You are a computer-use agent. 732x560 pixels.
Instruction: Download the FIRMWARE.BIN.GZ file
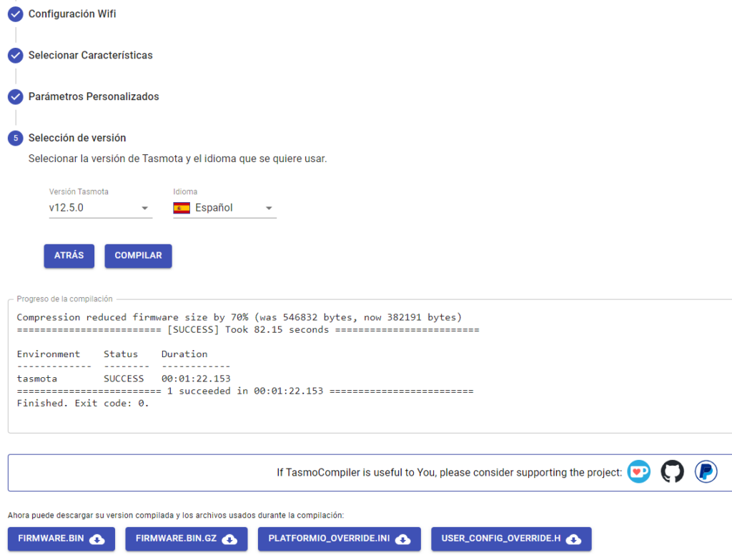186,539
